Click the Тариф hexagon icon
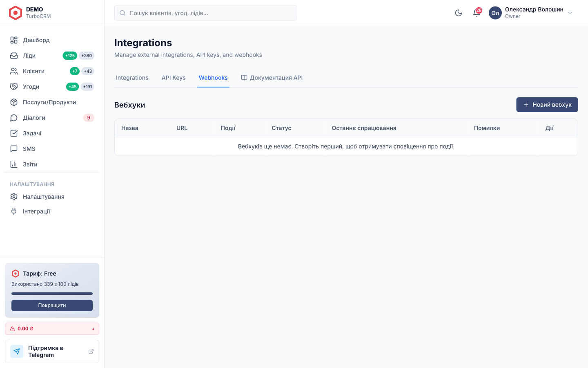588x368 pixels. tap(16, 274)
